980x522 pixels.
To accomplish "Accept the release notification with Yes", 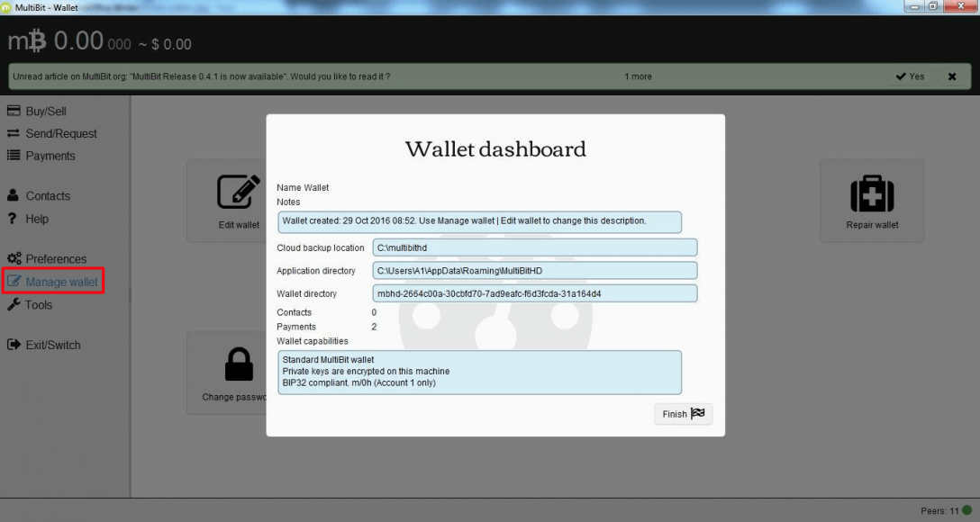I will tap(909, 76).
